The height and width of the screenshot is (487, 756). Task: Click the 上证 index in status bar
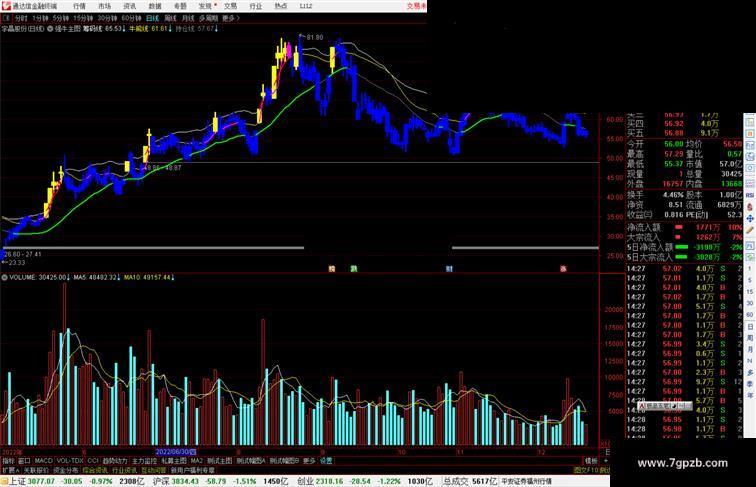17,481
